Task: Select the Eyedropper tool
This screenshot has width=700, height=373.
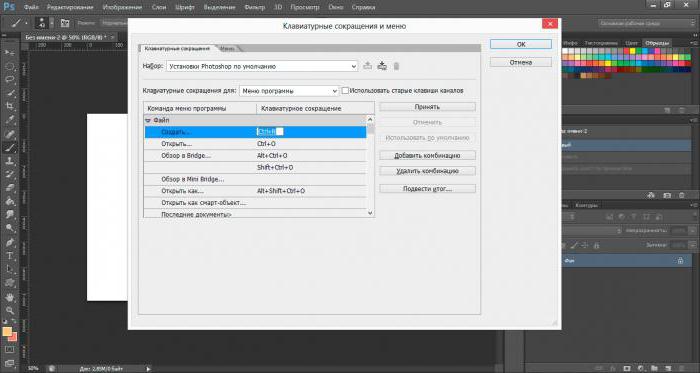Action: (x=9, y=120)
